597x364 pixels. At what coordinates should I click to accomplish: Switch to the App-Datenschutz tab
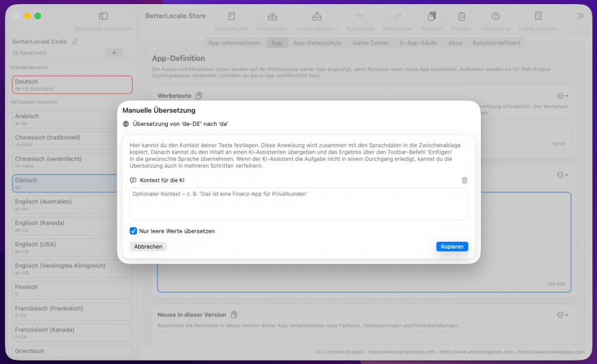pyautogui.click(x=317, y=43)
